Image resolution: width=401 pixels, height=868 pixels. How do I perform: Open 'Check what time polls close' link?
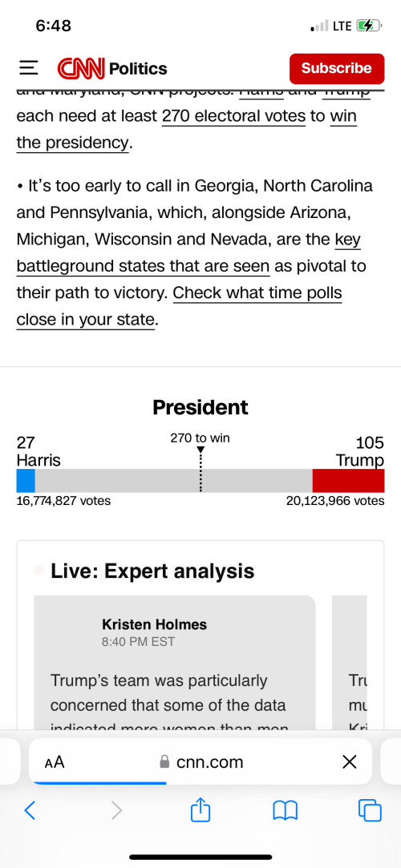click(x=180, y=306)
